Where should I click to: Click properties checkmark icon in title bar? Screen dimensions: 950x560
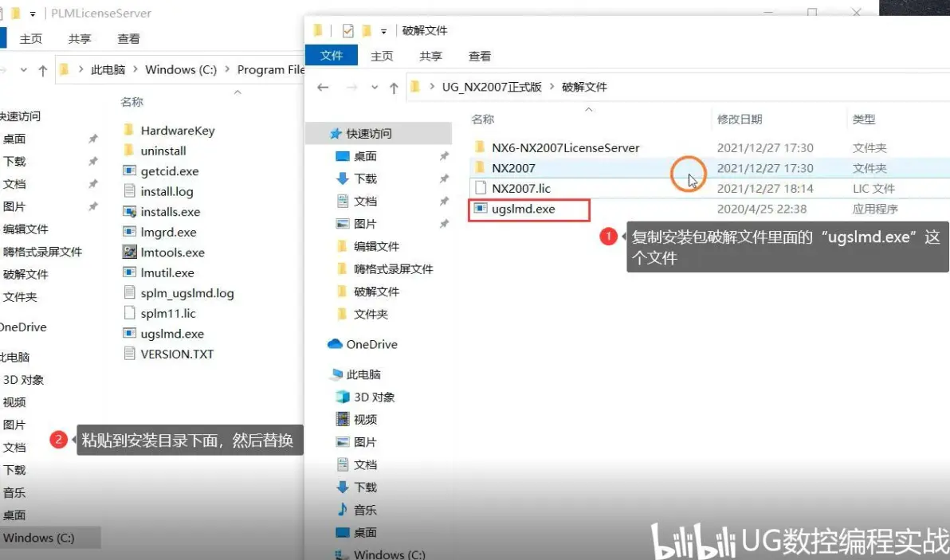coord(347,31)
